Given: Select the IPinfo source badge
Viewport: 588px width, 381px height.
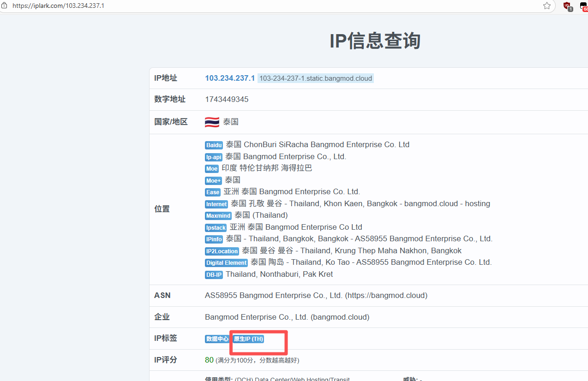Looking at the screenshot, I should click(x=214, y=239).
